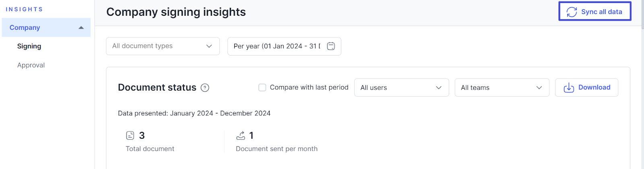Viewport: 644px width, 169px height.
Task: Click the Compare with last period label
Action: [309, 87]
